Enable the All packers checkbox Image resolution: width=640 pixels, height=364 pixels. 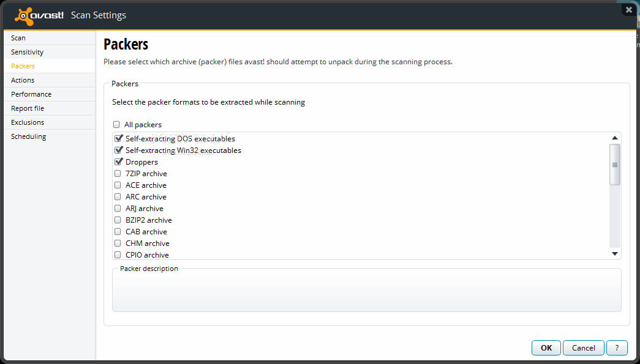[x=117, y=125]
